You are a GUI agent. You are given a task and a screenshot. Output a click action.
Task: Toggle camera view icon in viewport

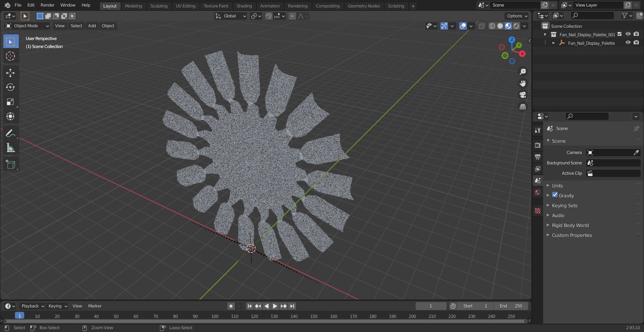tap(522, 95)
